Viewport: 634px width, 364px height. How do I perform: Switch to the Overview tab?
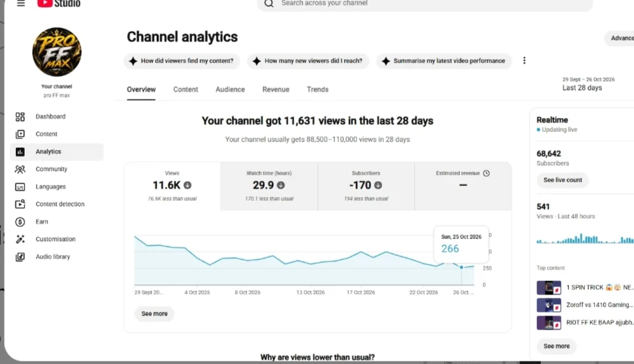tap(141, 90)
